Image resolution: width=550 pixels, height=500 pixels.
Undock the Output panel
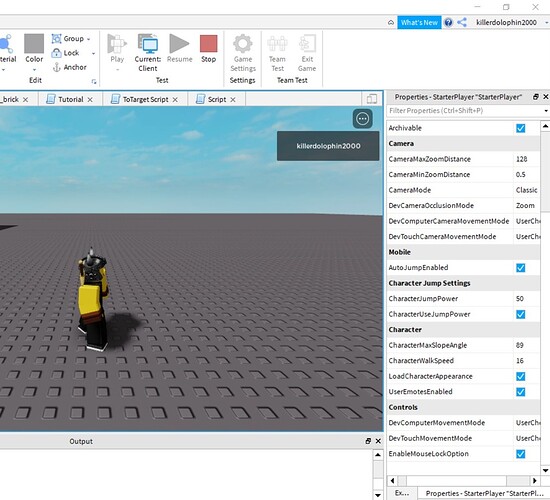point(368,441)
